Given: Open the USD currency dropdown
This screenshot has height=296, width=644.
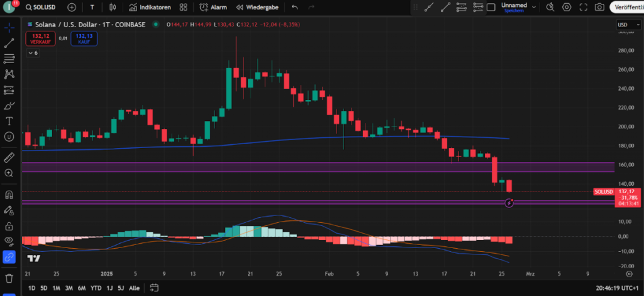Looking at the screenshot, I should click(625, 25).
